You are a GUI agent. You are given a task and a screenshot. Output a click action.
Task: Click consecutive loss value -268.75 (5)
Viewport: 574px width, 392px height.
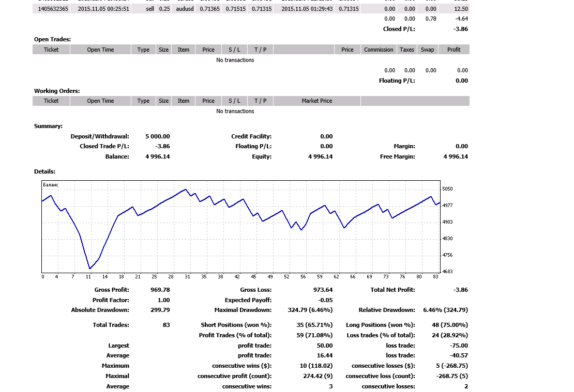[x=452, y=376]
